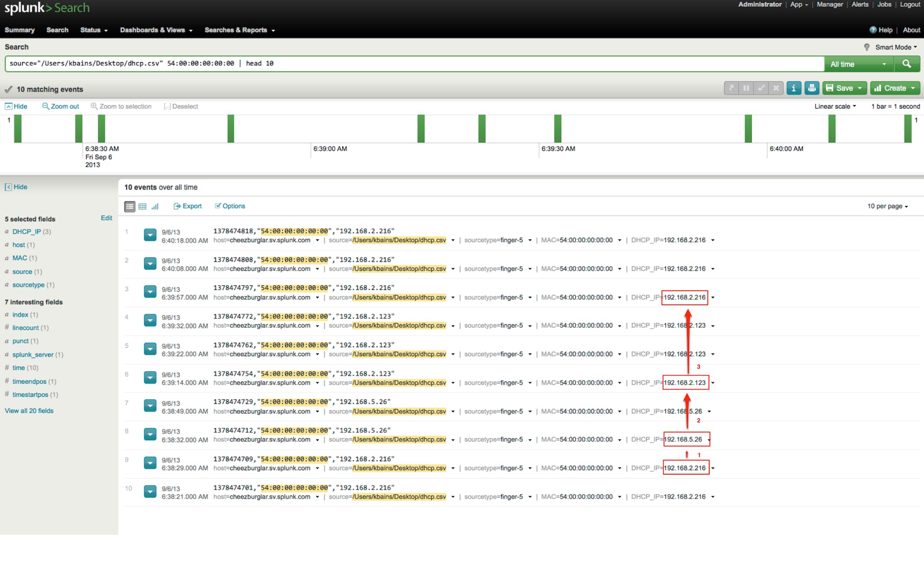
Task: Hide the timeline panel
Action: pos(16,106)
